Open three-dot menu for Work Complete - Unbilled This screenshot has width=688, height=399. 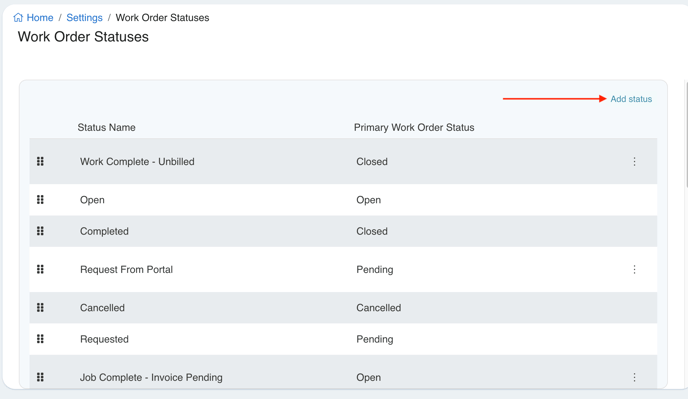(x=634, y=162)
